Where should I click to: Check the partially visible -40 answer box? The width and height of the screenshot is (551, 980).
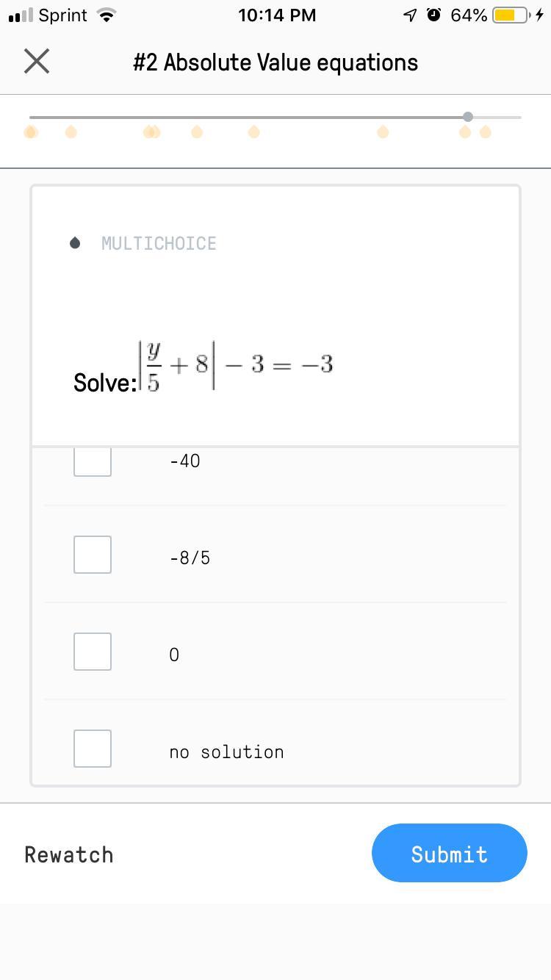coord(93,462)
